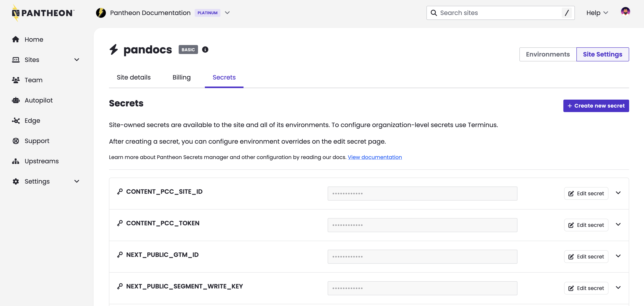Focus the Search sites field
This screenshot has height=306, width=644.
498,13
